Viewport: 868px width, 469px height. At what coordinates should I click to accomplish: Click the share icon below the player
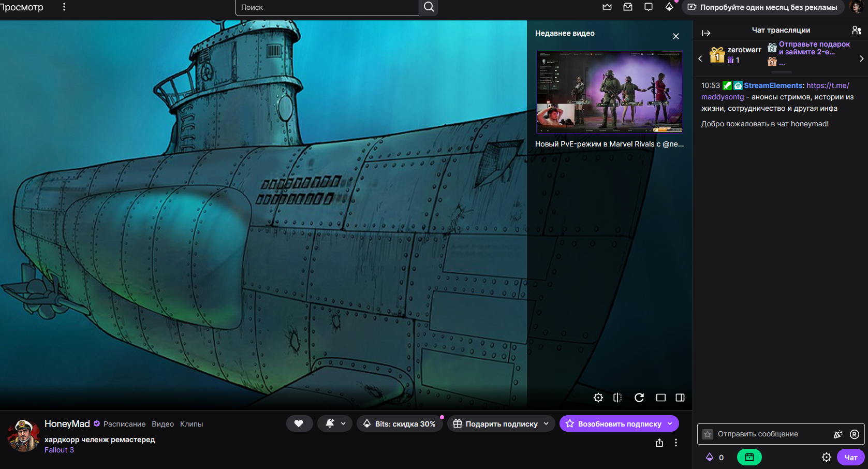pos(659,443)
